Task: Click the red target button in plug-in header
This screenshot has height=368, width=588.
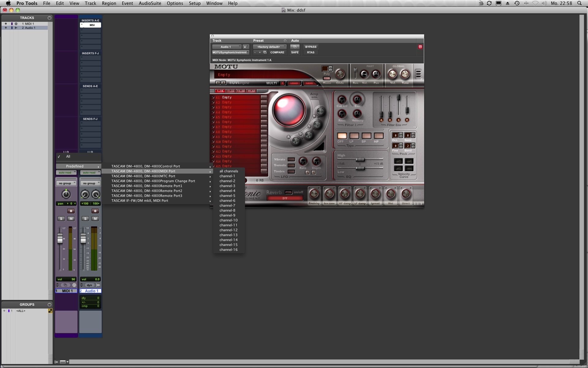Action: tap(420, 47)
